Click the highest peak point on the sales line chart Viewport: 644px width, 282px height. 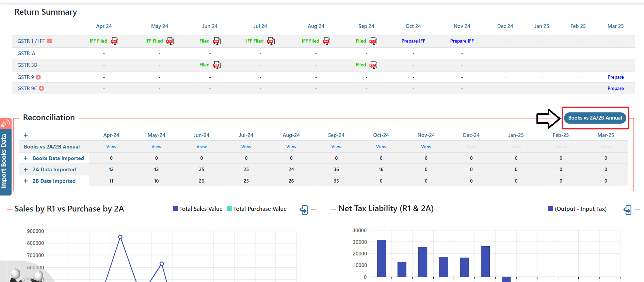click(120, 237)
